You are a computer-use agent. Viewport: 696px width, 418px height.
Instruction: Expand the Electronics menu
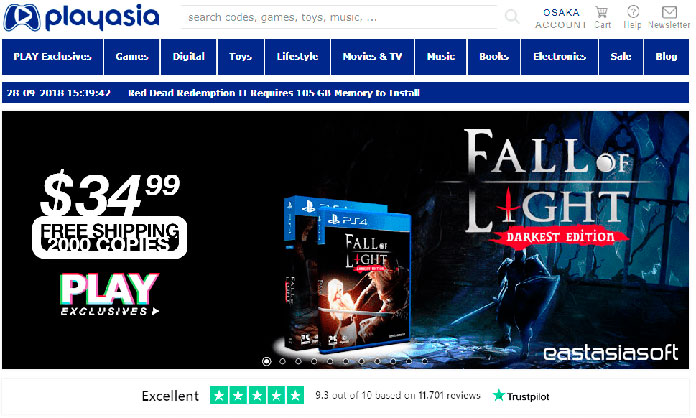(559, 57)
